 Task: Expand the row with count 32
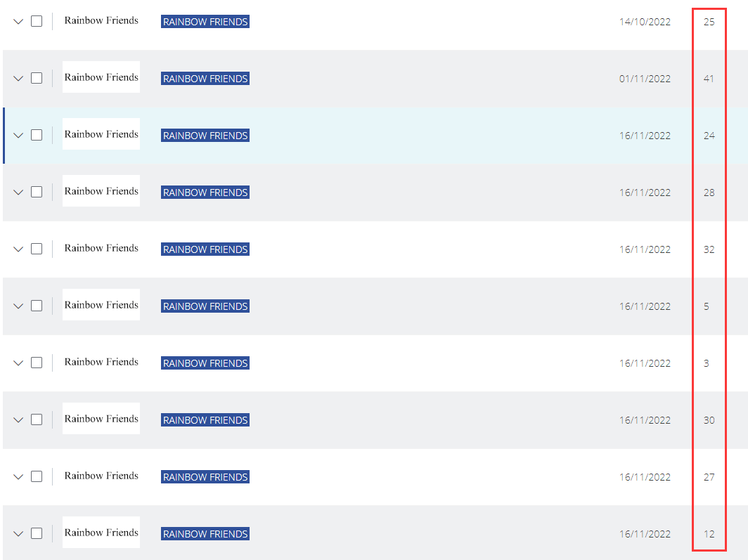(18, 249)
